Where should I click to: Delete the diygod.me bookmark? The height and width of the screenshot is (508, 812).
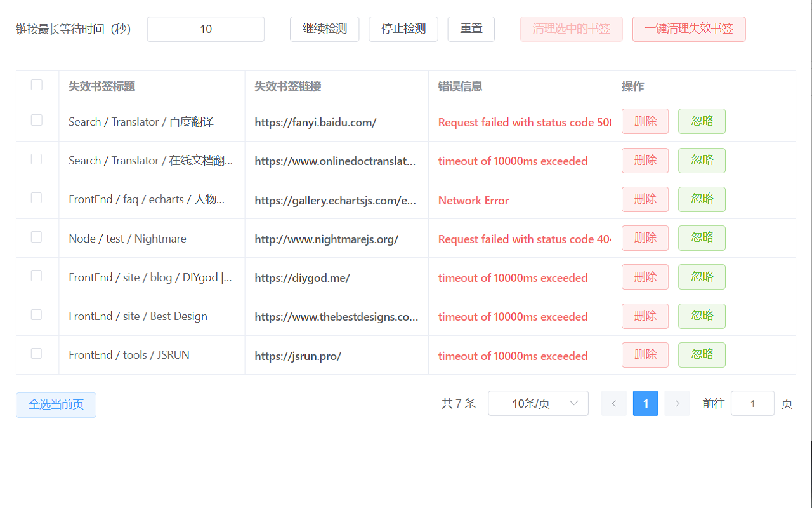tap(645, 277)
